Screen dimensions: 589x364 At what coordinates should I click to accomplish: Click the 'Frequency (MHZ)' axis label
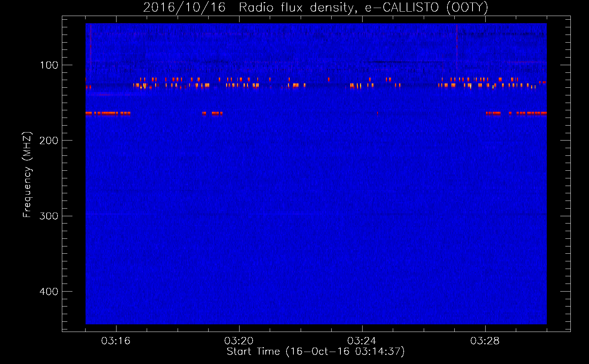tap(27, 175)
